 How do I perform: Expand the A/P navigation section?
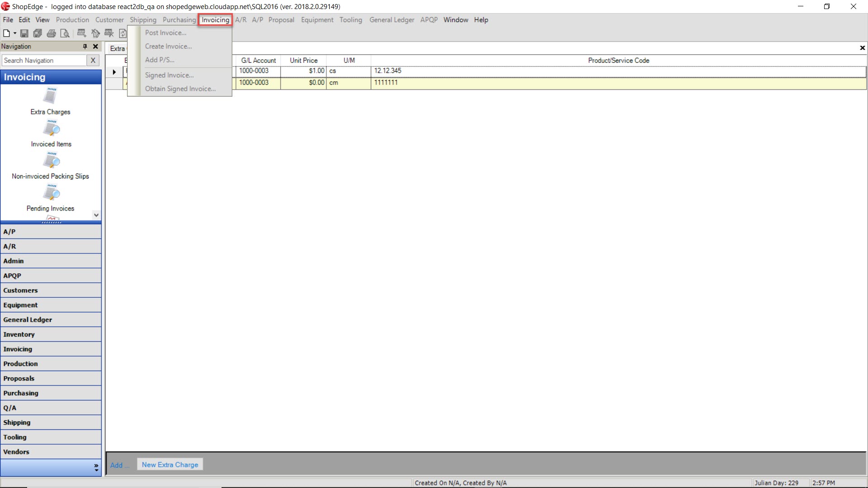pyautogui.click(x=50, y=231)
